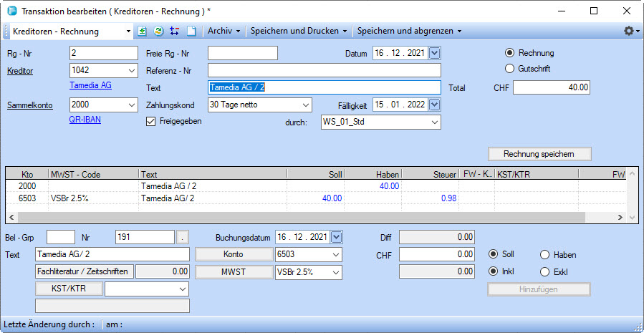Open Speichern und Drucken menu
This screenshot has width=644, height=333.
click(298, 32)
